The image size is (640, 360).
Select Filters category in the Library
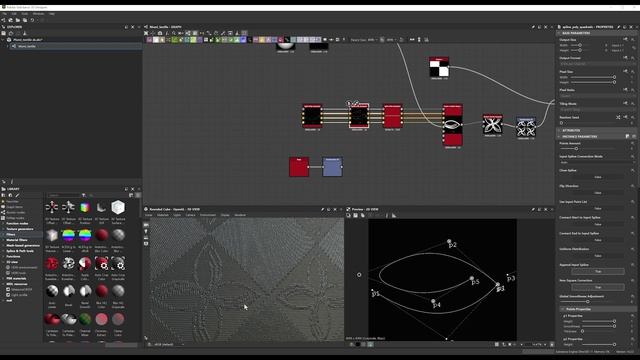pyautogui.click(x=11, y=234)
